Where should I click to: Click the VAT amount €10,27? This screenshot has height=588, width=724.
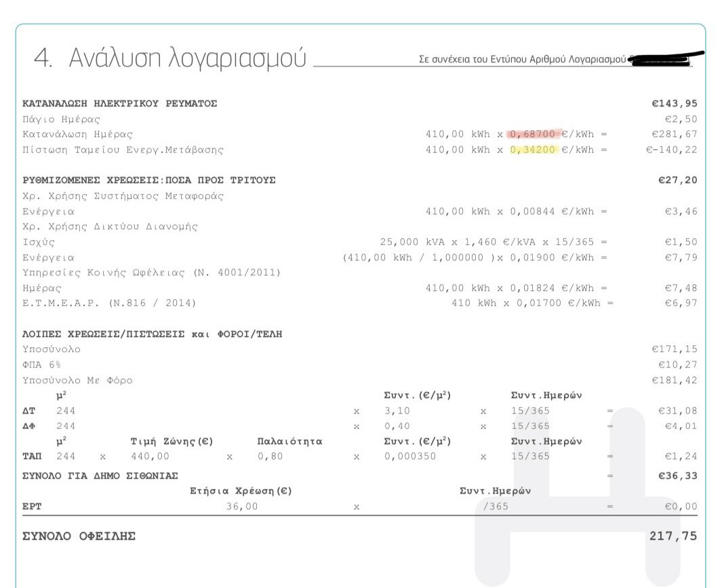677,365
